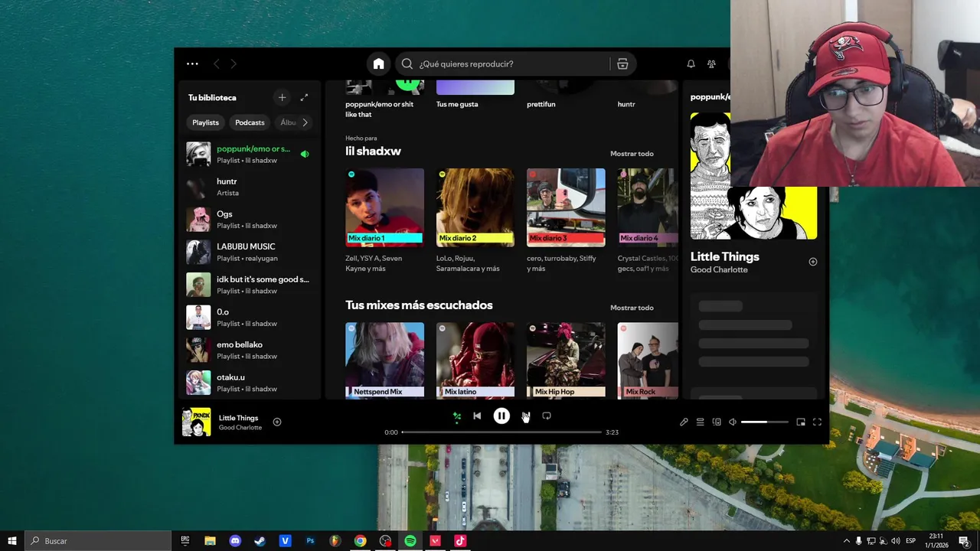Open Epic Games in Windows taskbar
This screenshot has width=980, height=551.
coord(185,540)
